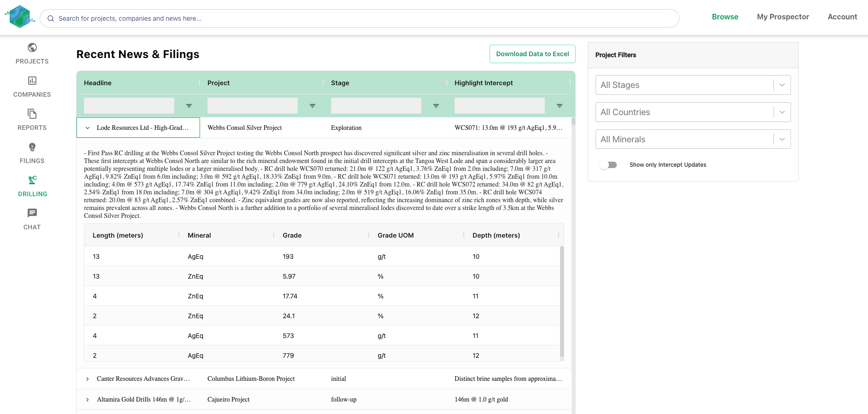The image size is (868, 414).
Task: Click the Highlight Intercept filter text box
Action: (500, 106)
